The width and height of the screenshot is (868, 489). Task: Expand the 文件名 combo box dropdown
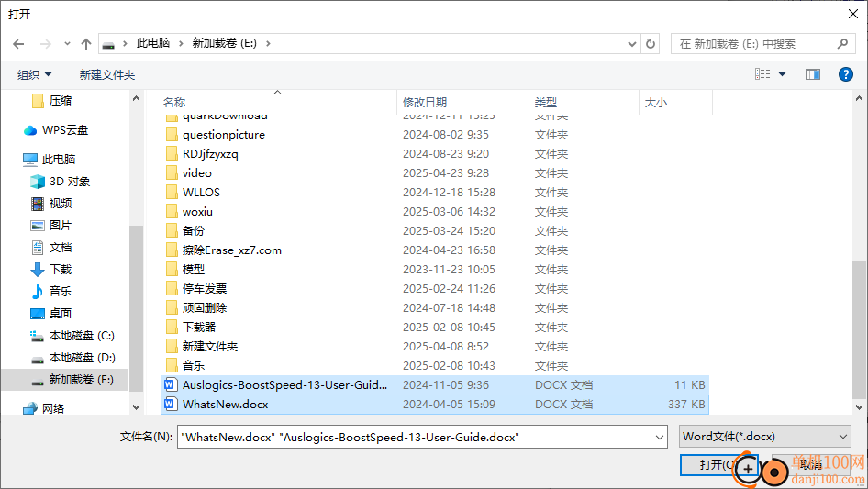point(660,437)
